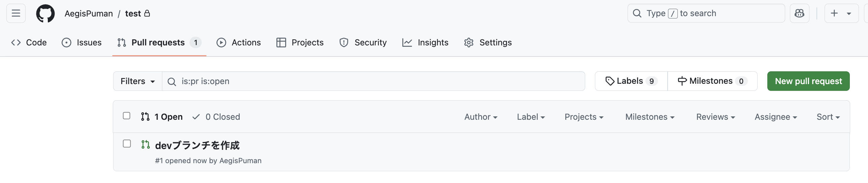Check the select-all pull requests checkbox

(x=127, y=116)
